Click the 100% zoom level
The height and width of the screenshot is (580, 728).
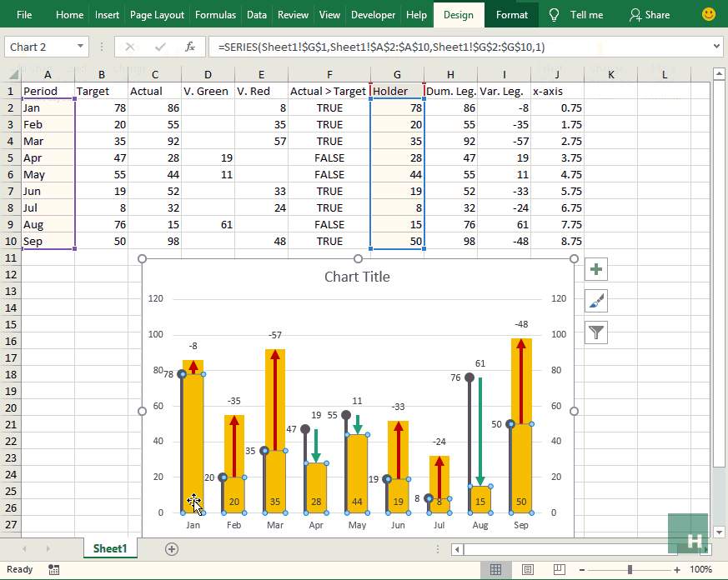click(x=700, y=569)
